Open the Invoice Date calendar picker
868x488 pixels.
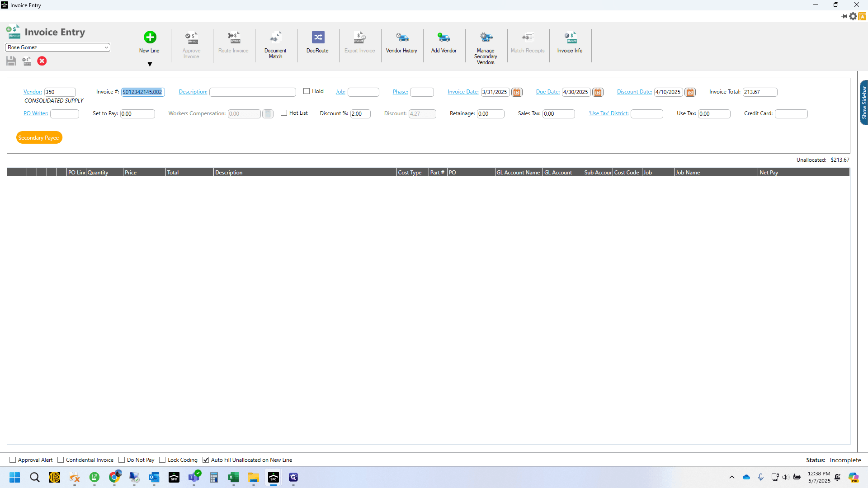point(517,92)
